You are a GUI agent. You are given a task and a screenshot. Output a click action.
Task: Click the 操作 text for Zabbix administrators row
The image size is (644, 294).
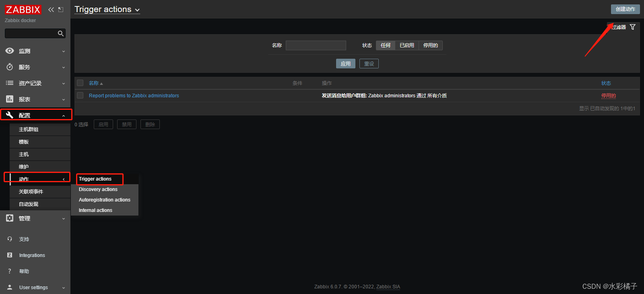[x=384, y=96]
